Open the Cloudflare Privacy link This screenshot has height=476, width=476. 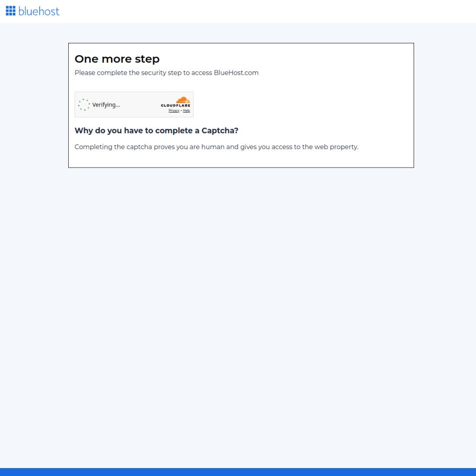(x=174, y=111)
